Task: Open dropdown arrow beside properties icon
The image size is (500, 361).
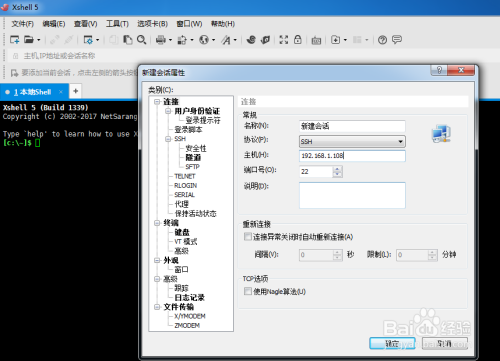Action: coord(98,40)
